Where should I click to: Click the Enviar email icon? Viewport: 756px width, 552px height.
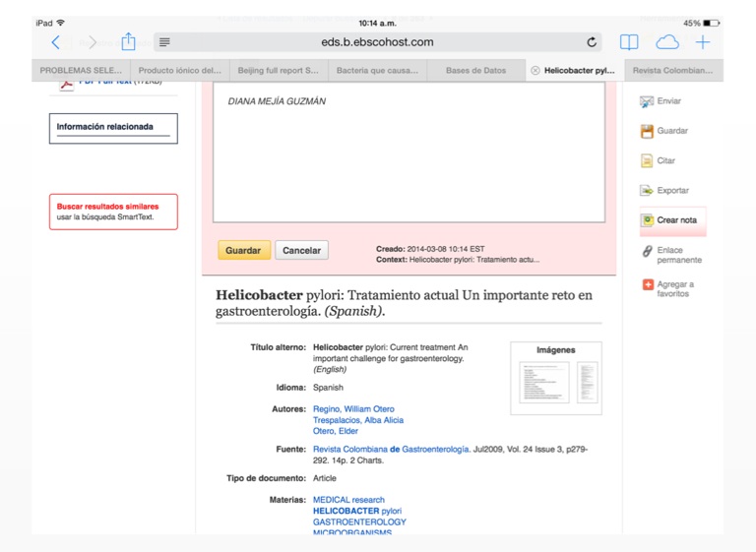tap(647, 101)
